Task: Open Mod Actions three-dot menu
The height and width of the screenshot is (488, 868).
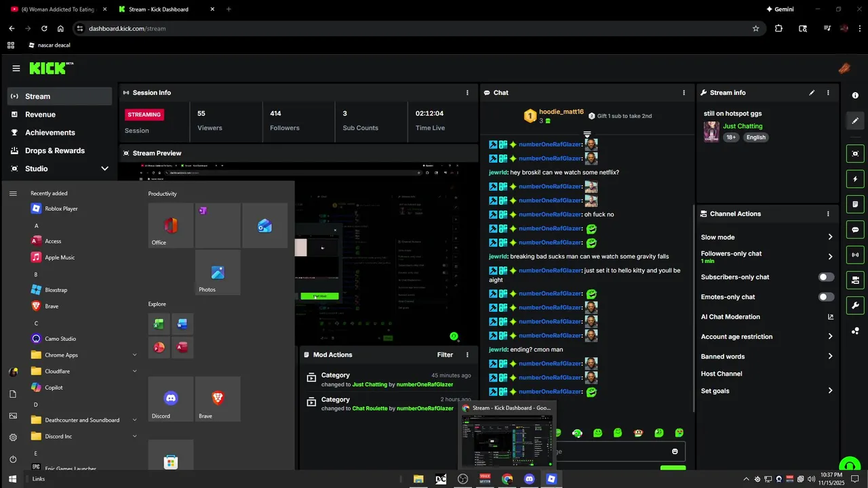Action: (467, 355)
